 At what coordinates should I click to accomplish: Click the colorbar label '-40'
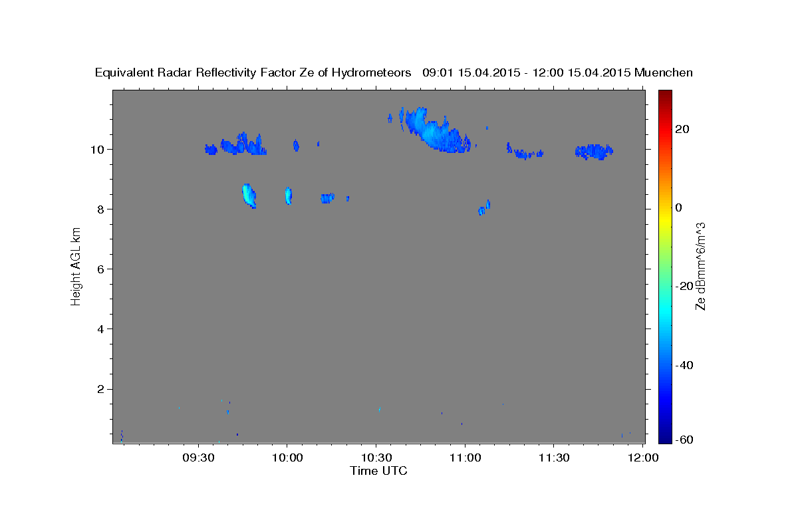click(x=684, y=364)
